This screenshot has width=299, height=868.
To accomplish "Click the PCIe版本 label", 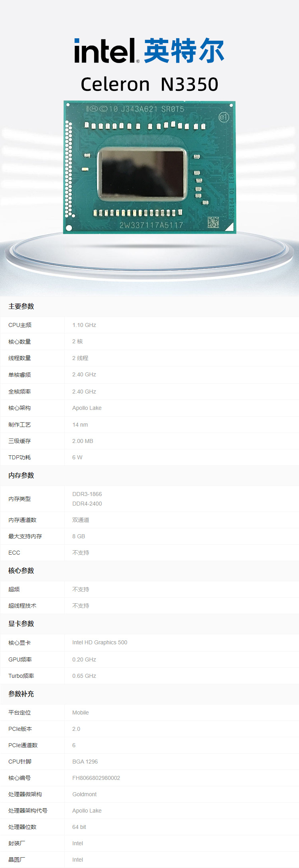I will click(20, 729).
